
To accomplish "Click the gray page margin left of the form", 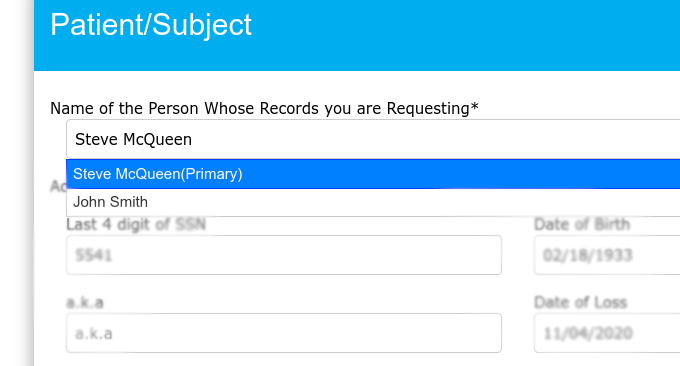I will tap(16, 183).
